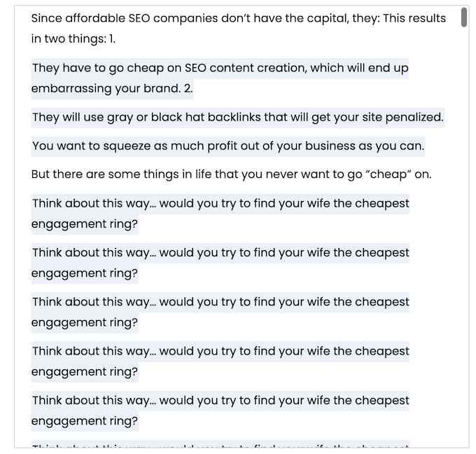This screenshot has width=476, height=454.
Task: Click highlighted sentence 'You want to squeeze as much profit'
Action: click(x=228, y=146)
